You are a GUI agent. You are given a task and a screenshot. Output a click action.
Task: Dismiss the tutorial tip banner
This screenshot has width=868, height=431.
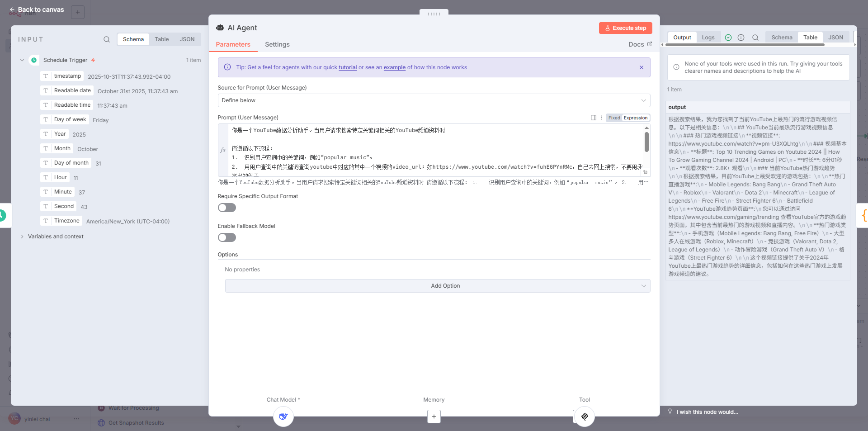click(x=642, y=67)
